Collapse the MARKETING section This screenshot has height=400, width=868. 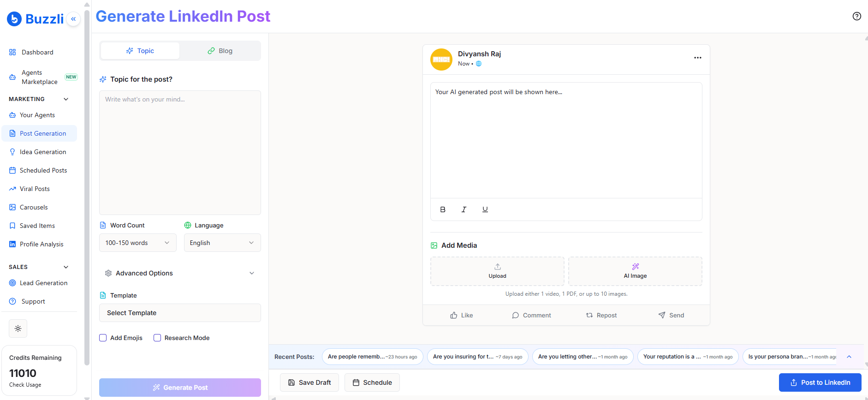66,99
